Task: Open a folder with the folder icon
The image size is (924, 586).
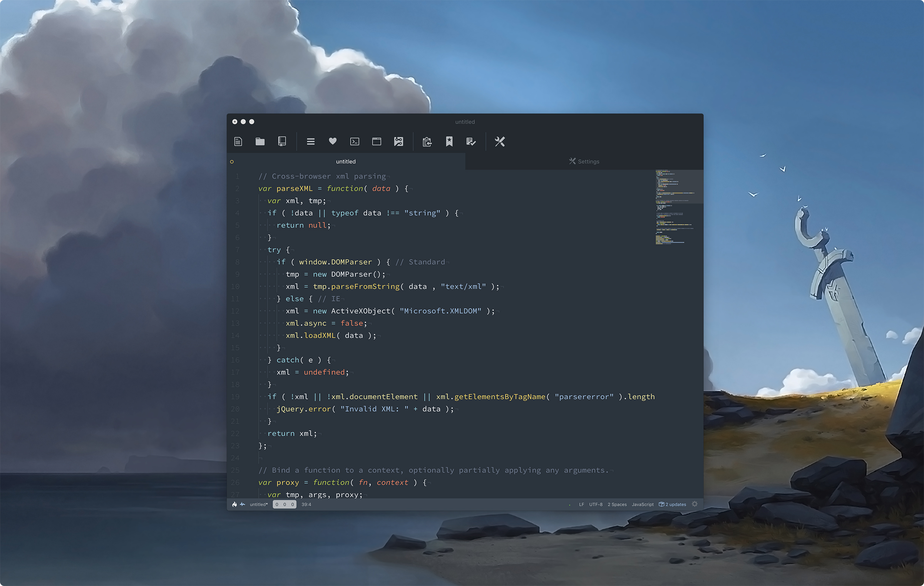Action: (260, 142)
